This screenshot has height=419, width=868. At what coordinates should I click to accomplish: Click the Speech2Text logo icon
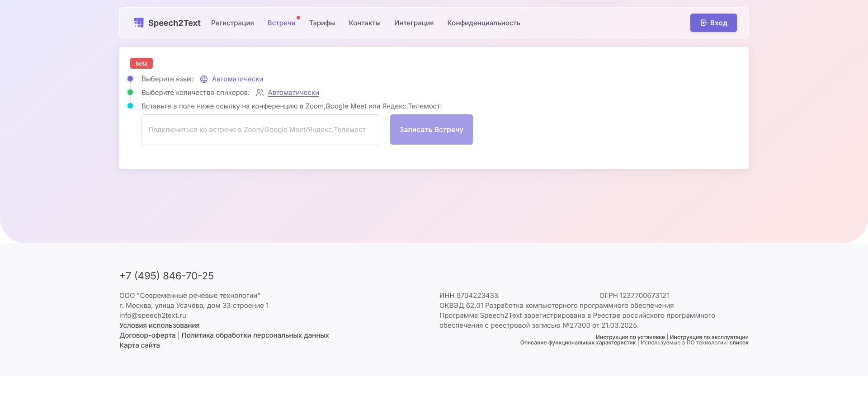point(138,23)
